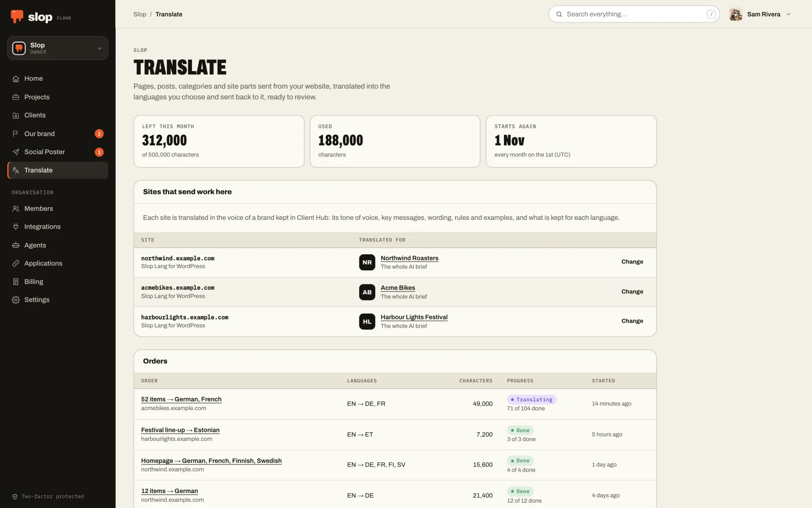
Task: Click Change for acmebikes.example.com
Action: [632, 292]
